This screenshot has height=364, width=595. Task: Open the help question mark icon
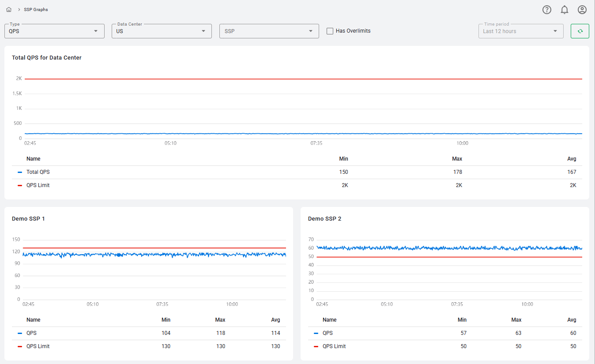(547, 10)
